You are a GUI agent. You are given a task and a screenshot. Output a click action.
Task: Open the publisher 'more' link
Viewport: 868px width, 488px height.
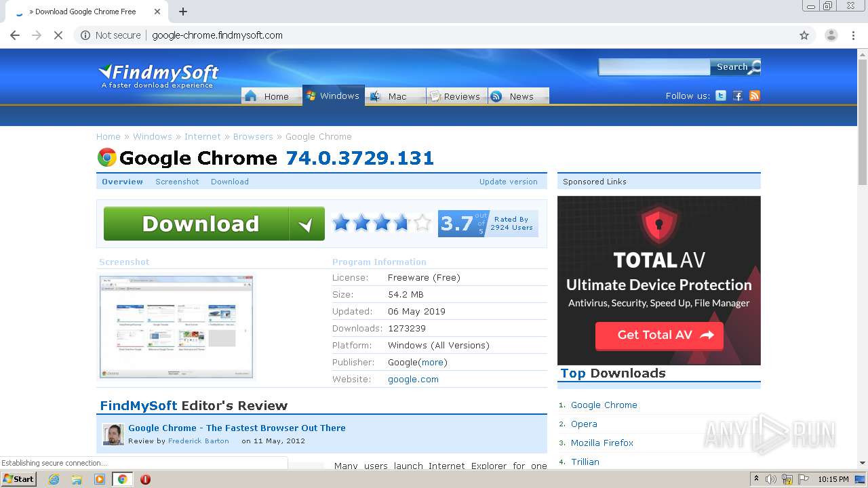[433, 362]
